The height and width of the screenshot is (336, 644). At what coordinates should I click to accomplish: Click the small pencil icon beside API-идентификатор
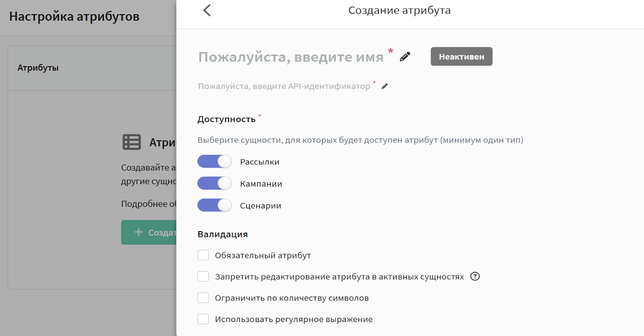pos(385,86)
